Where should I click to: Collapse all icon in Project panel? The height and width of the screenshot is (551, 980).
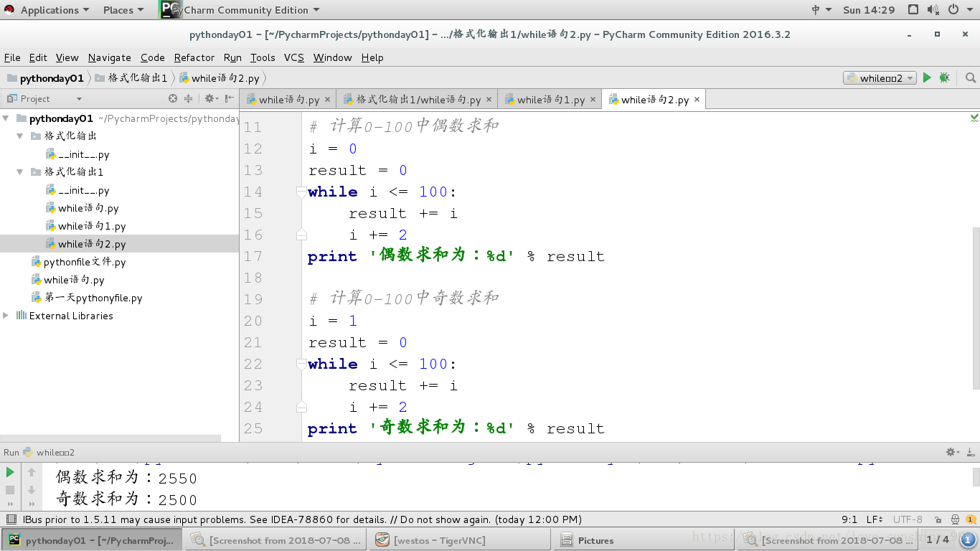[188, 98]
